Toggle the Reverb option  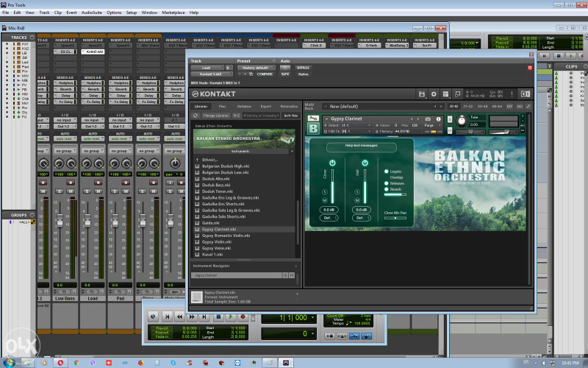pyautogui.click(x=387, y=189)
